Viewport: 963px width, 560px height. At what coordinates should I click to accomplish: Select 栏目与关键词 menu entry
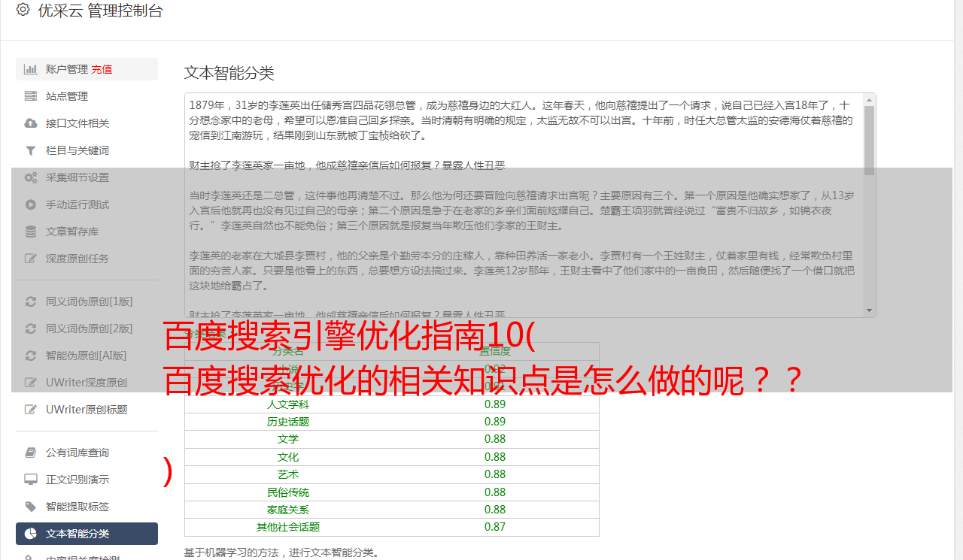(x=87, y=150)
